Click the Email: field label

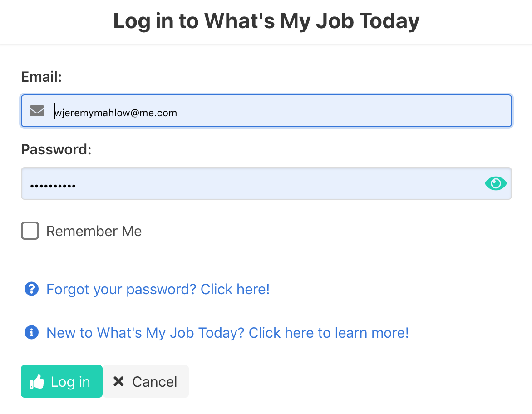[41, 77]
